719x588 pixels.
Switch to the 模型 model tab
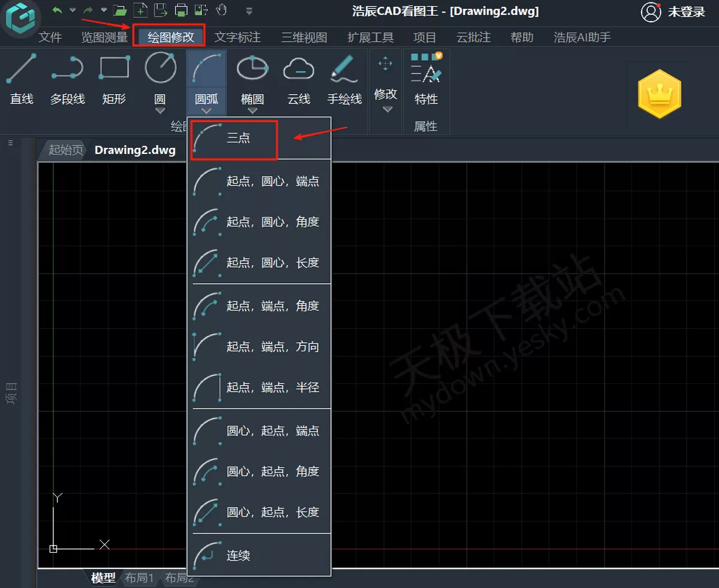click(x=103, y=578)
